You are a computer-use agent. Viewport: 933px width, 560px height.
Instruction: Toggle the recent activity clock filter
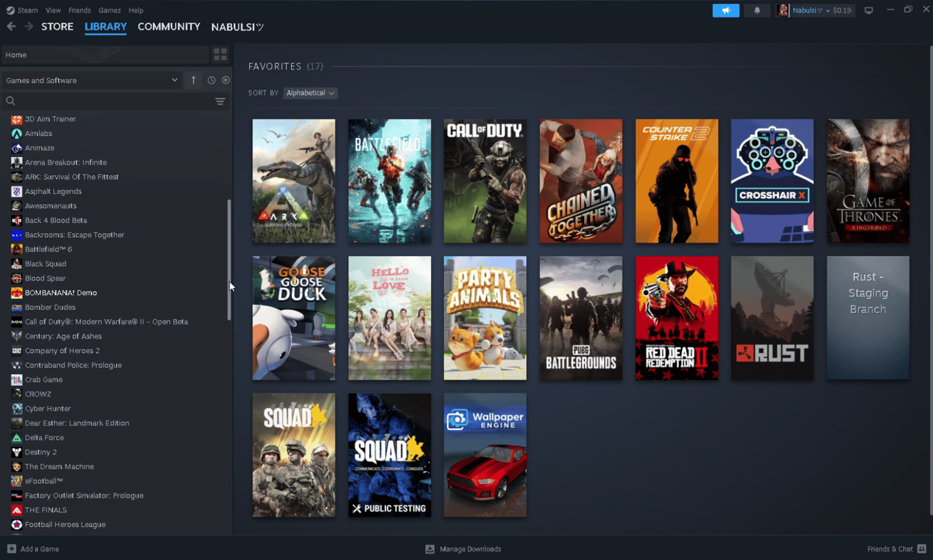point(211,80)
